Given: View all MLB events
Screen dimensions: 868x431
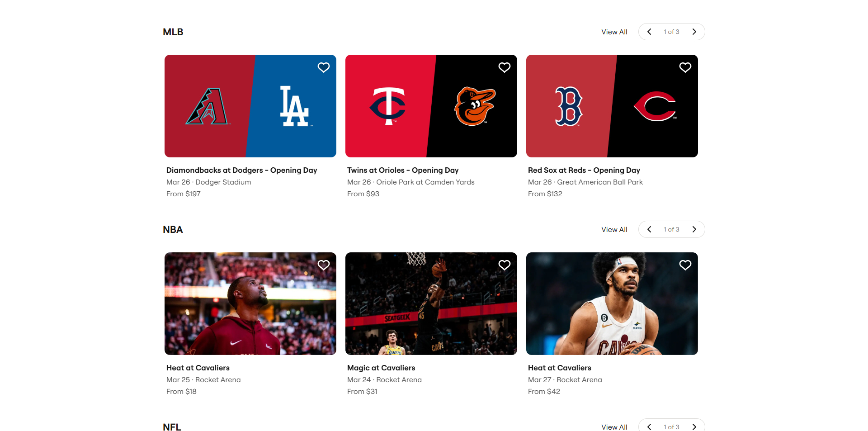Looking at the screenshot, I should (614, 32).
